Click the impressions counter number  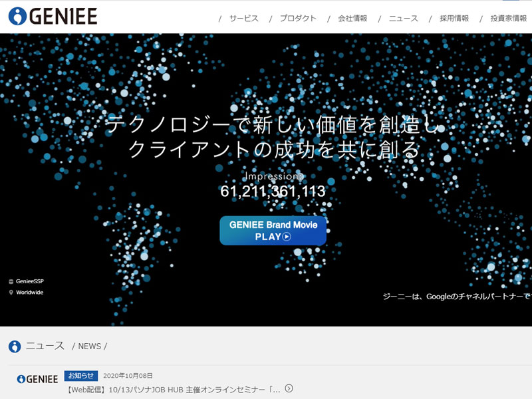click(273, 192)
